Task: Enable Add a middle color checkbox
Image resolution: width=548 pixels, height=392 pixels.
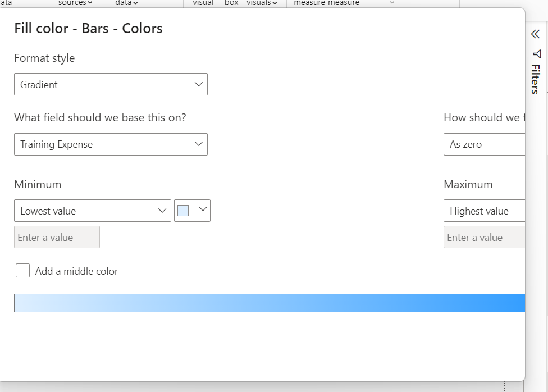Action: [22, 271]
